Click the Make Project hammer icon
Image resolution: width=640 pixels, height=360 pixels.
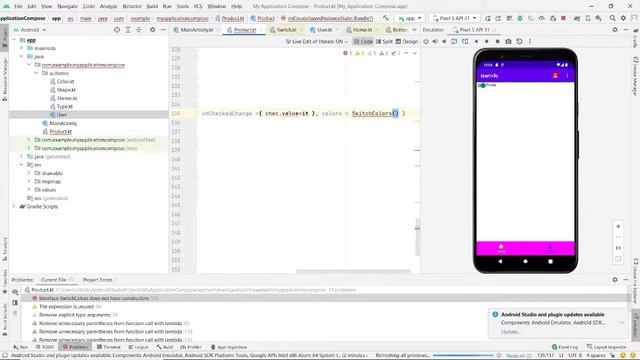tap(385, 18)
